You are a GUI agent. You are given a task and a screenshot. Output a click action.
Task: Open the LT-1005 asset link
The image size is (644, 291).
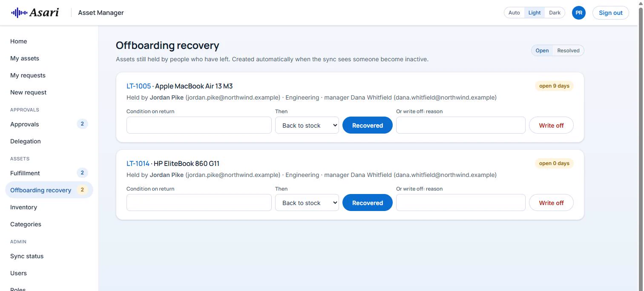pos(138,86)
